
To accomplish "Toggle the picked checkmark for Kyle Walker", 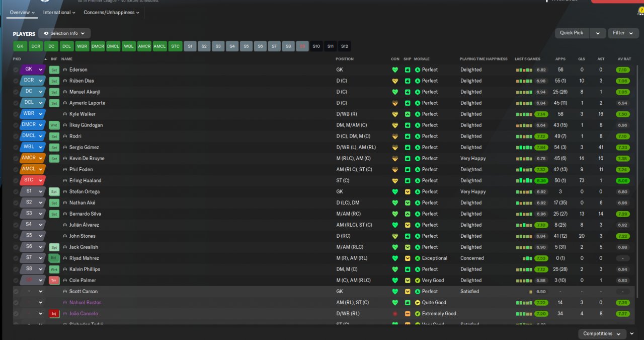I will coord(16,114).
